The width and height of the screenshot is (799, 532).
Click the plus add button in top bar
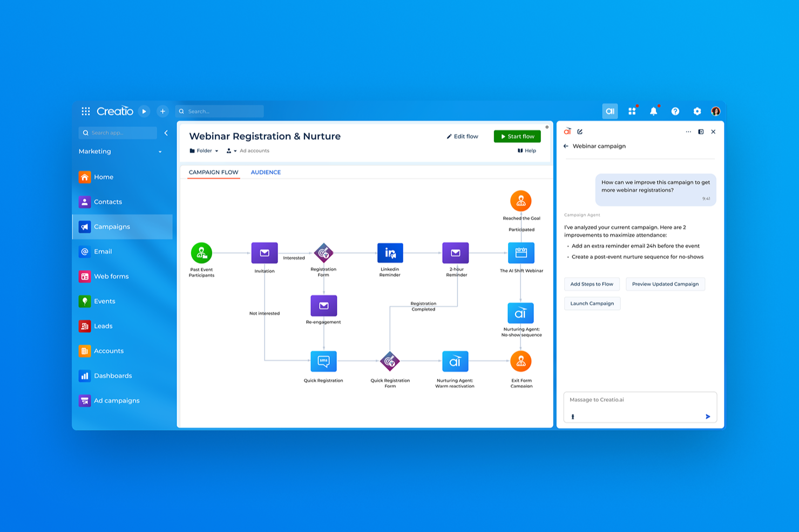(x=162, y=111)
